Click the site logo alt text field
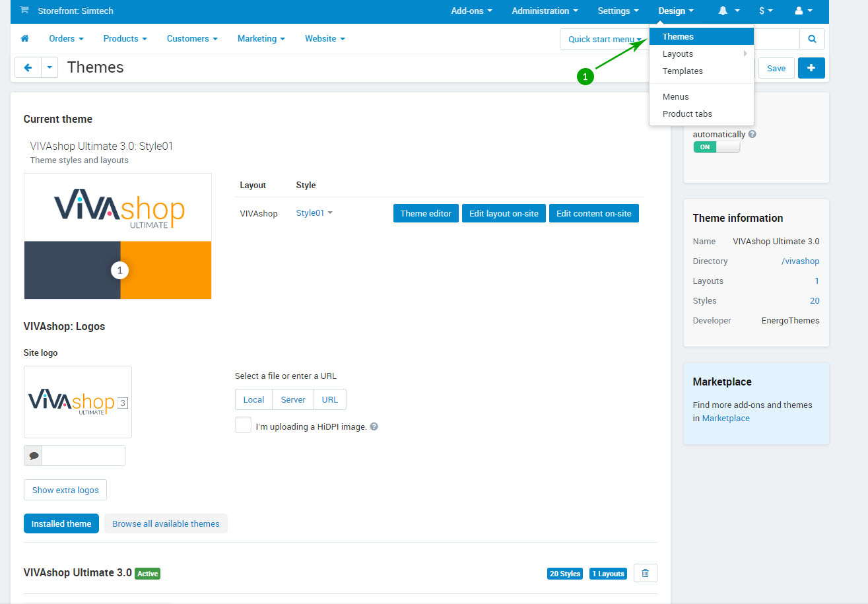868x604 pixels. [x=83, y=456]
